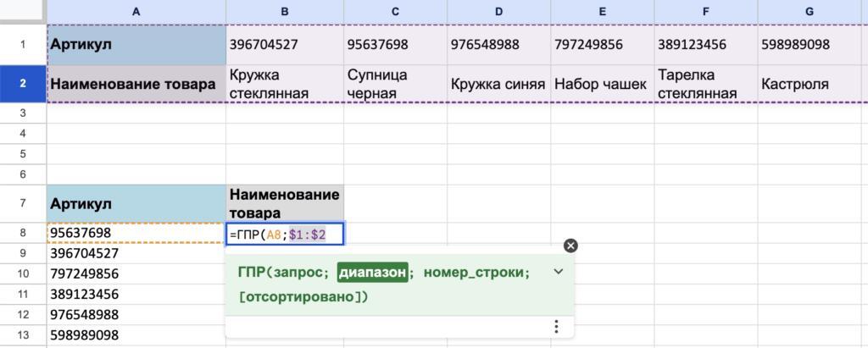Select cell A11 with 389123456
868x348 pixels.
136,295
